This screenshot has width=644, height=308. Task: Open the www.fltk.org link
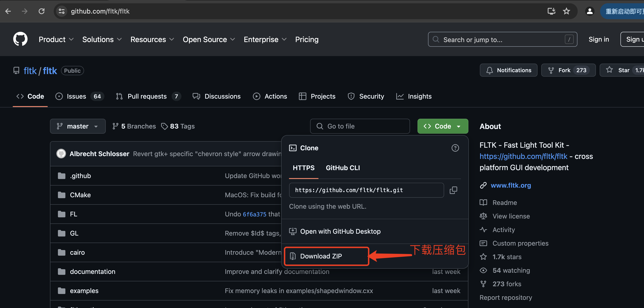click(510, 185)
